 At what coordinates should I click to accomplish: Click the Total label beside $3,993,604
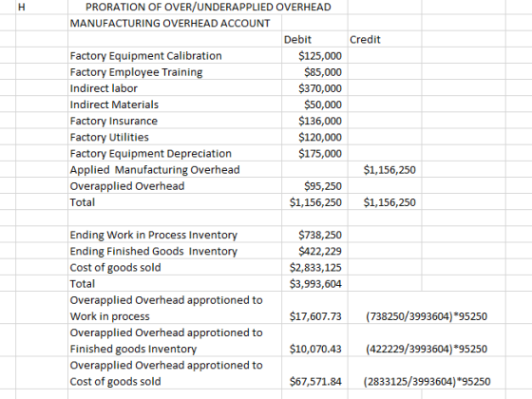[82, 284]
